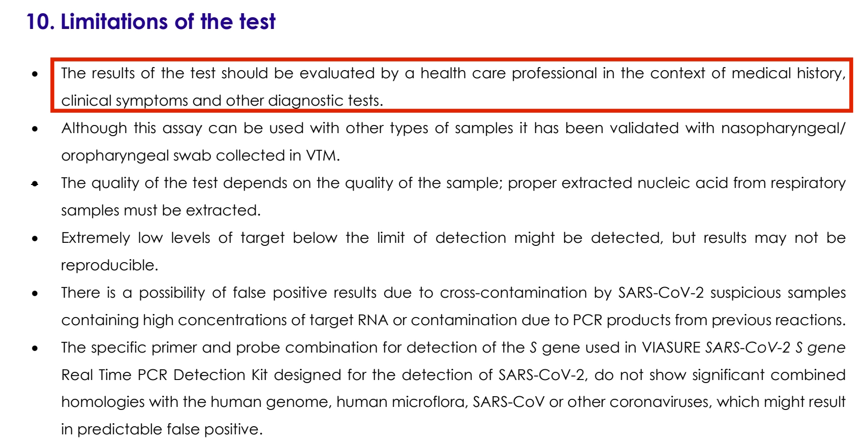Click the paragraph starting "There is a possibility of false"
The image size is (868, 443).
coord(452,306)
